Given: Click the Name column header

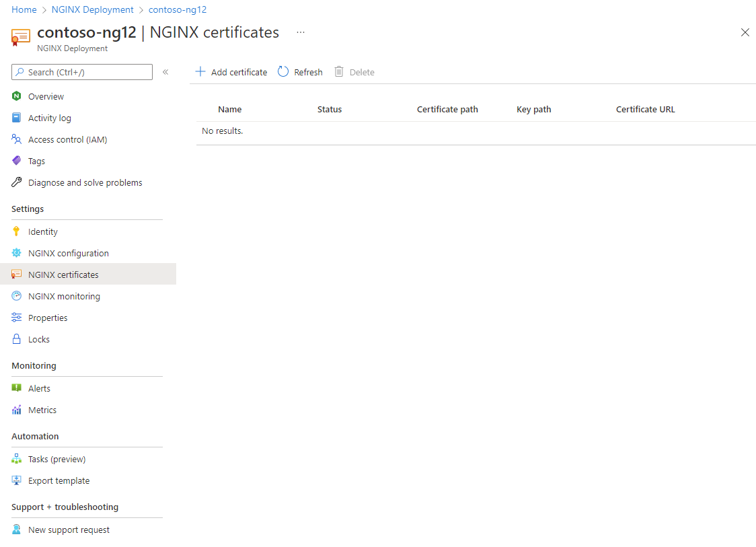Looking at the screenshot, I should (x=229, y=110).
